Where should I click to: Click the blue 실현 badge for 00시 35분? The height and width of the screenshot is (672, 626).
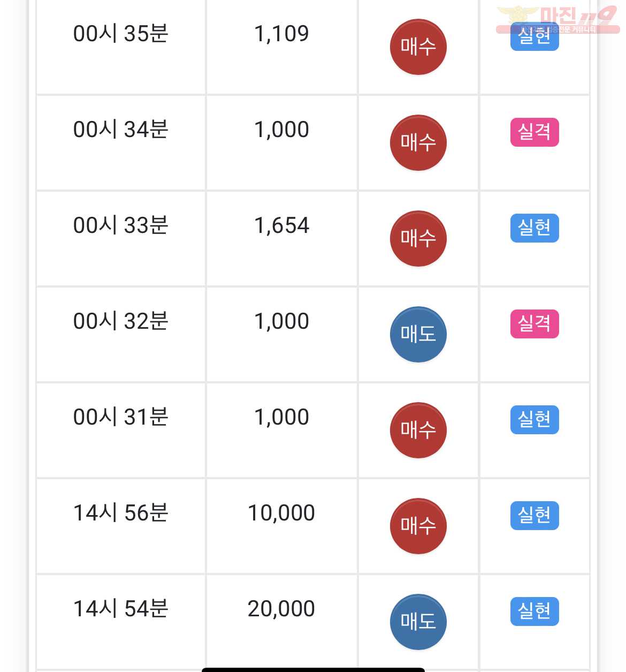coord(535,37)
